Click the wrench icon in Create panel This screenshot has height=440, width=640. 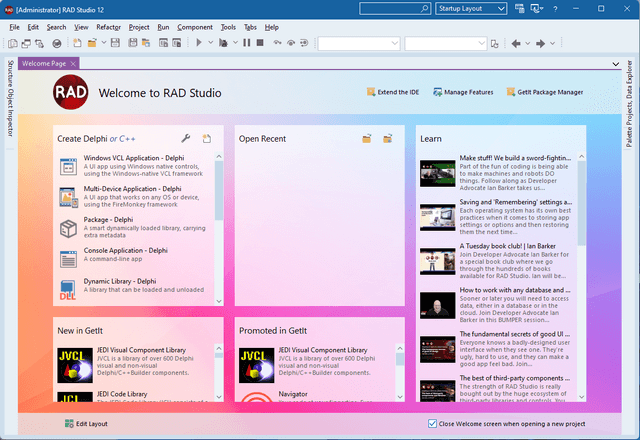tap(186, 139)
